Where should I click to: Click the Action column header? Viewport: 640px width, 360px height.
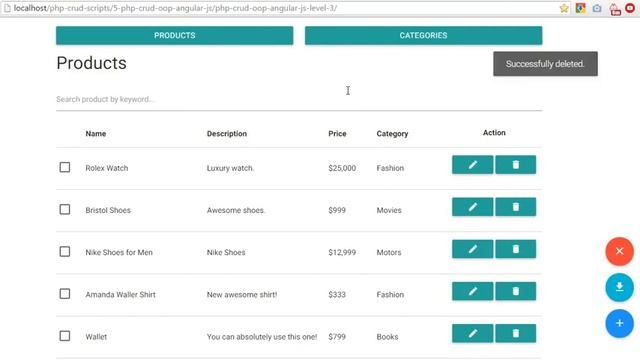(x=494, y=133)
